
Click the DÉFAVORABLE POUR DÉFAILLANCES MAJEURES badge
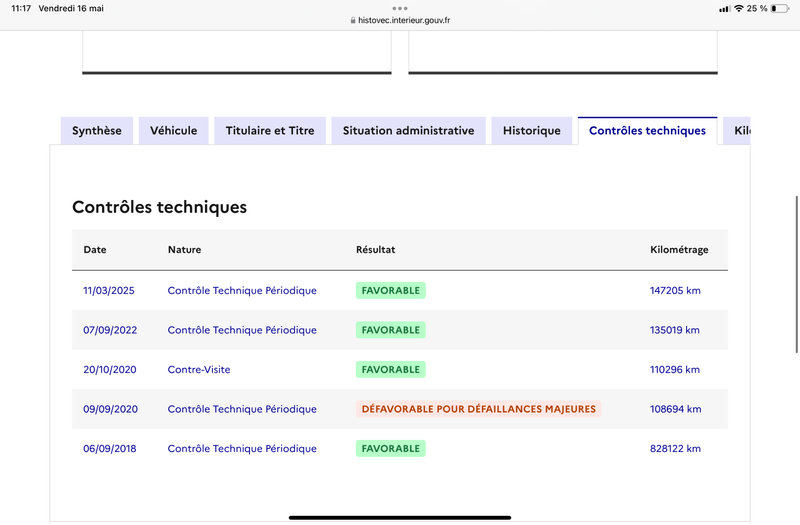coord(478,409)
